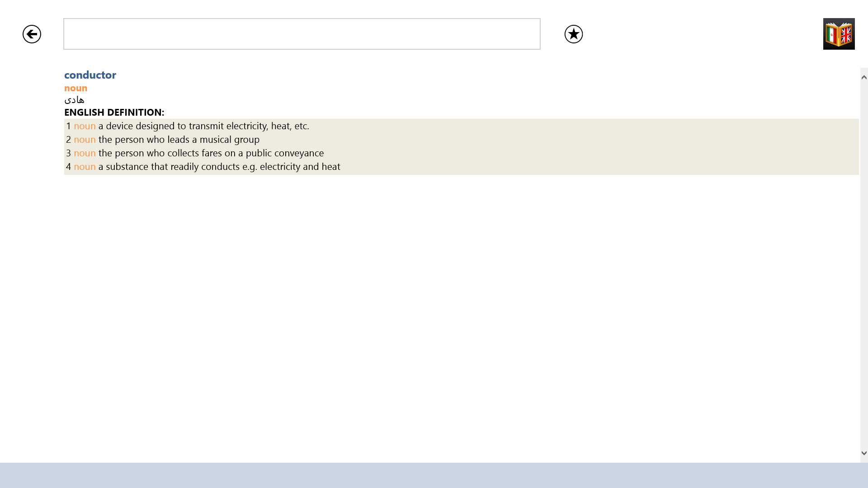This screenshot has width=868, height=488.
Task: Click the scrollbar down arrow
Action: (864, 453)
